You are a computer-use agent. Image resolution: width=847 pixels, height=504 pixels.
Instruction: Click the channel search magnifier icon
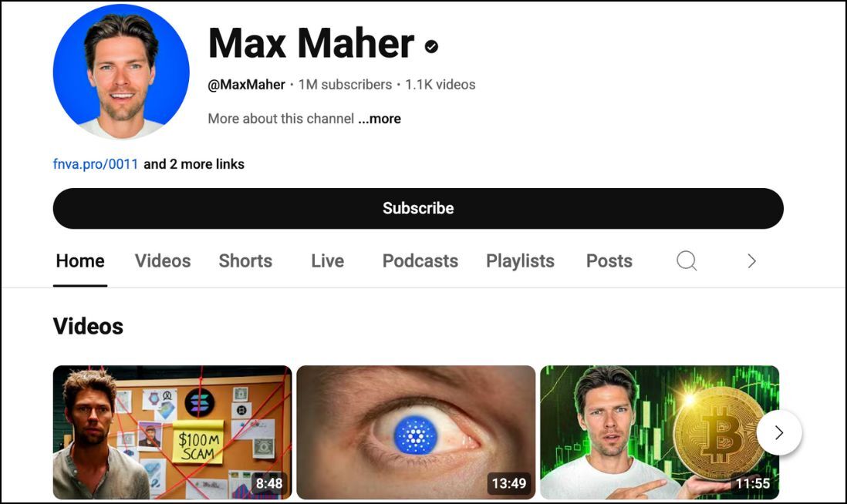pyautogui.click(x=687, y=261)
